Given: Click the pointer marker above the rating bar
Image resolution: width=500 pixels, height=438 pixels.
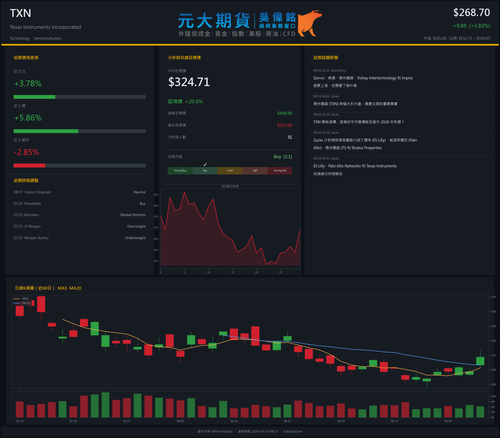Looking at the screenshot, I should click(205, 164).
